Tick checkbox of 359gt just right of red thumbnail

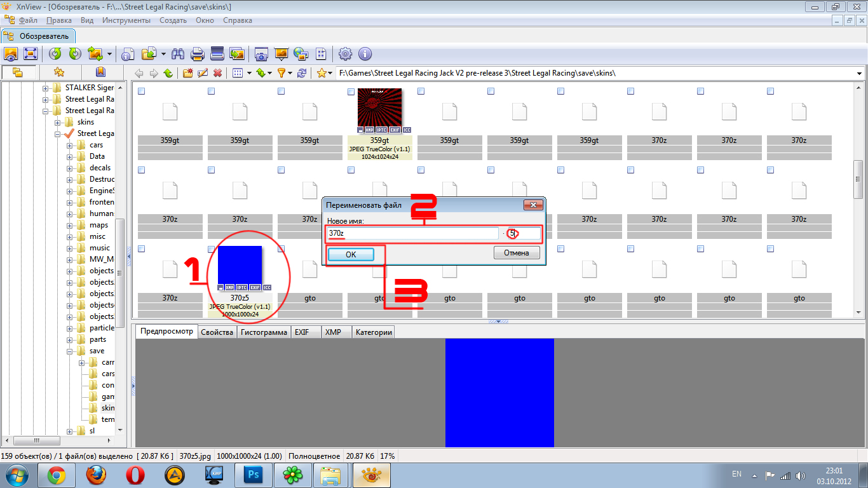[421, 91]
